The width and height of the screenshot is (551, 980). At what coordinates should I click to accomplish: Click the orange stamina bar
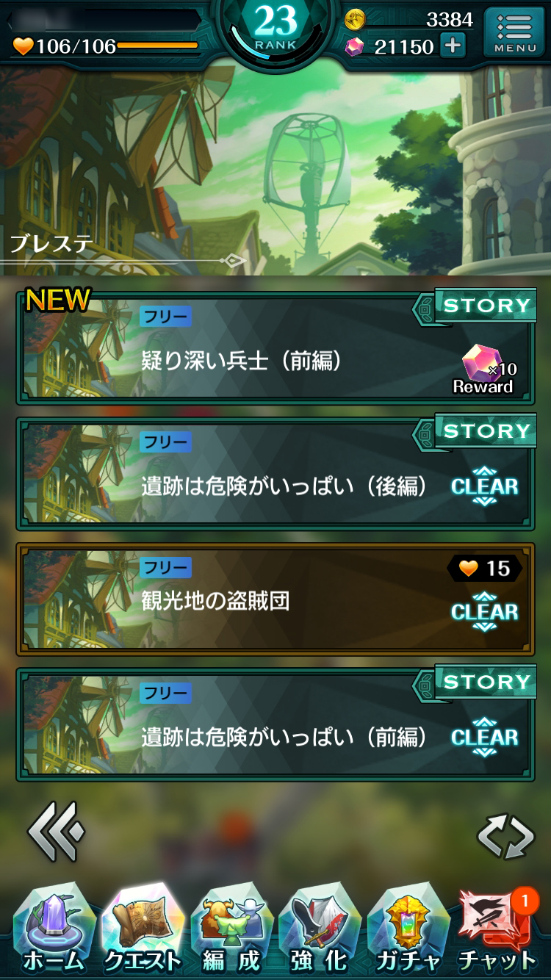(157, 46)
